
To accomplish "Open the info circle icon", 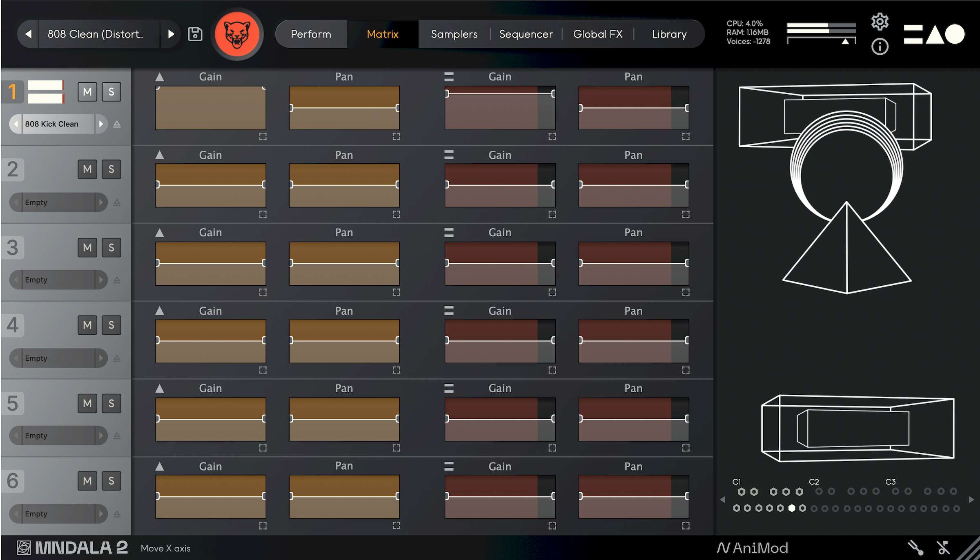I will 880,47.
